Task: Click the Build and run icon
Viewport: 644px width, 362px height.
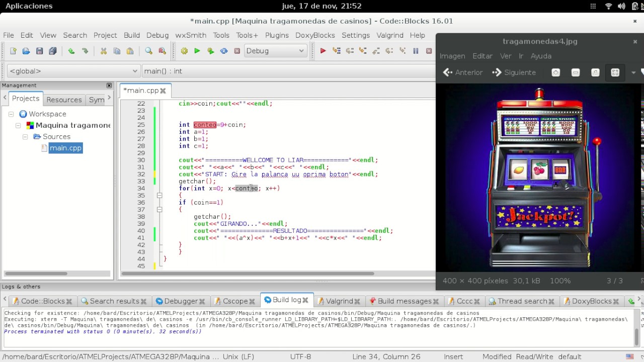Action: [210, 51]
